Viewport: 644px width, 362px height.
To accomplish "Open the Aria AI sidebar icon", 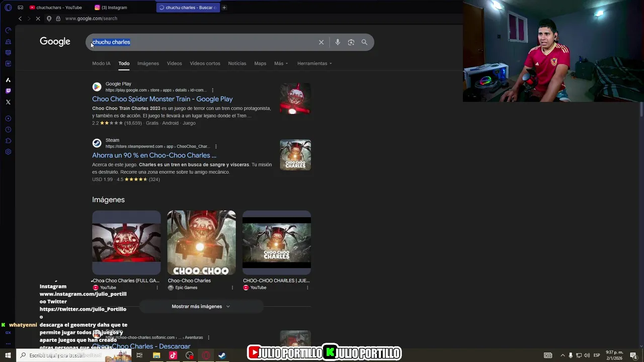I will (x=8, y=80).
